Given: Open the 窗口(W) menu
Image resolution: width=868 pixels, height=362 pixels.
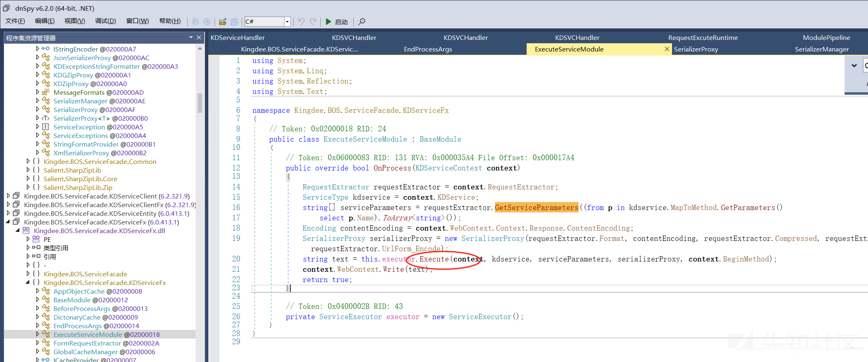Looking at the screenshot, I should pyautogui.click(x=138, y=21).
